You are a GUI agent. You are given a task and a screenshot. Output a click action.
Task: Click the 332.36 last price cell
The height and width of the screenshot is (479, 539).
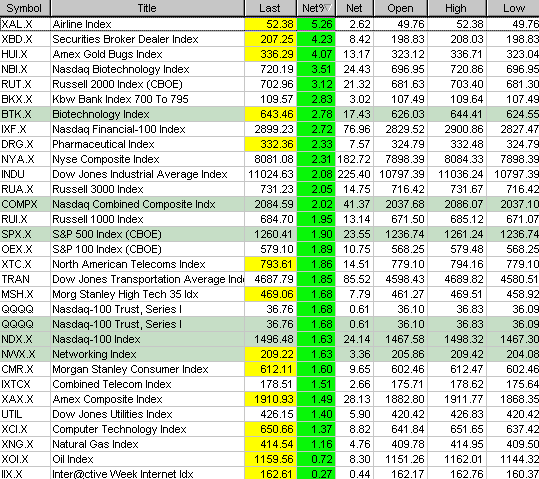270,144
